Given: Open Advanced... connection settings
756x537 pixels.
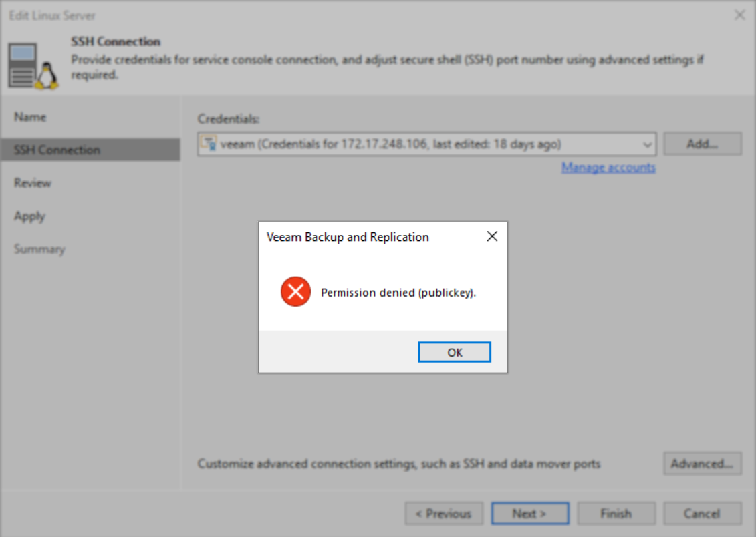Looking at the screenshot, I should click(702, 464).
